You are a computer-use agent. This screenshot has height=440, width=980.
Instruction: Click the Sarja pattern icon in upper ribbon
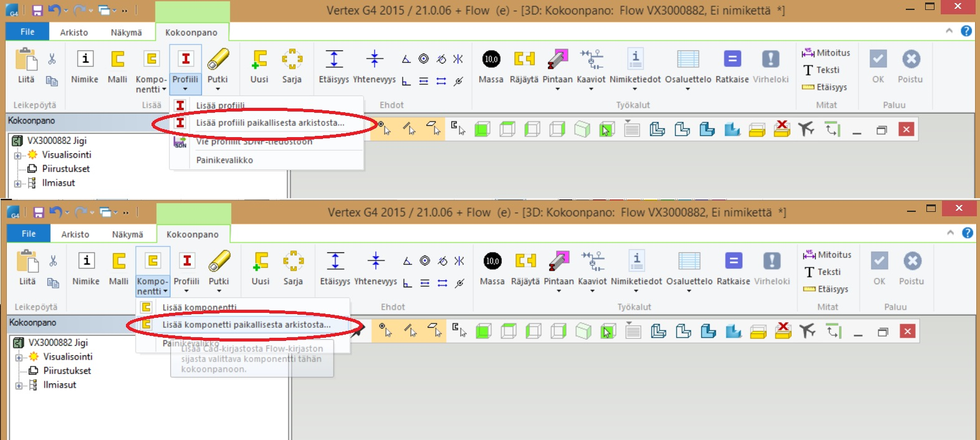[x=292, y=59]
